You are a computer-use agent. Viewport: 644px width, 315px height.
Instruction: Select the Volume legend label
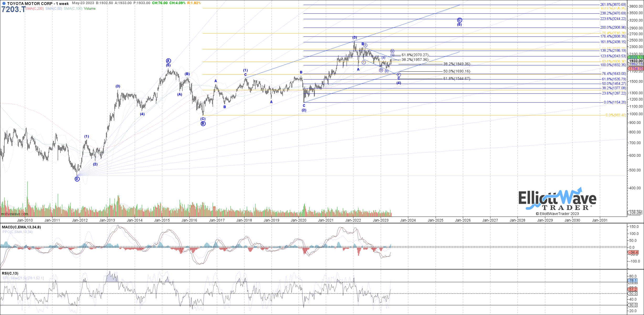click(90, 9)
